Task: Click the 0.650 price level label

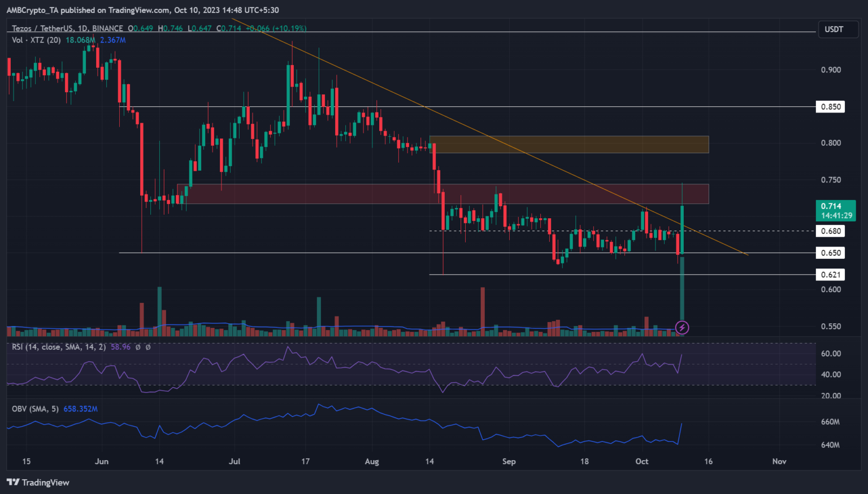Action: (x=830, y=253)
